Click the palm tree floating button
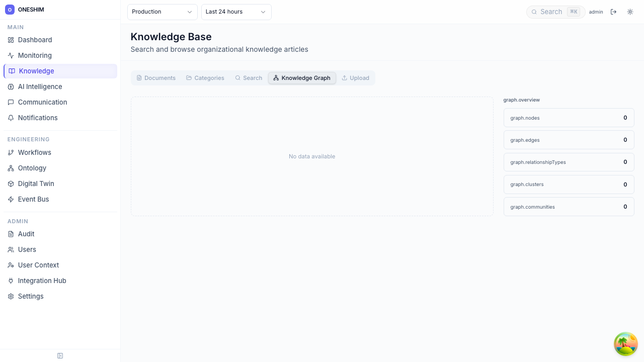Screen dimensions: 644x362 [625, 344]
